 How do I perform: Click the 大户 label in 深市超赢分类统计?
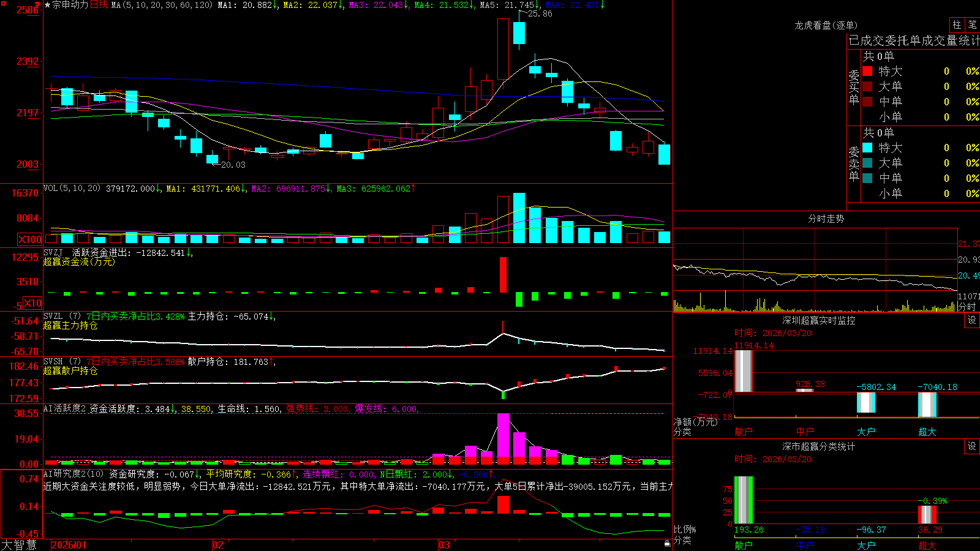(866, 545)
